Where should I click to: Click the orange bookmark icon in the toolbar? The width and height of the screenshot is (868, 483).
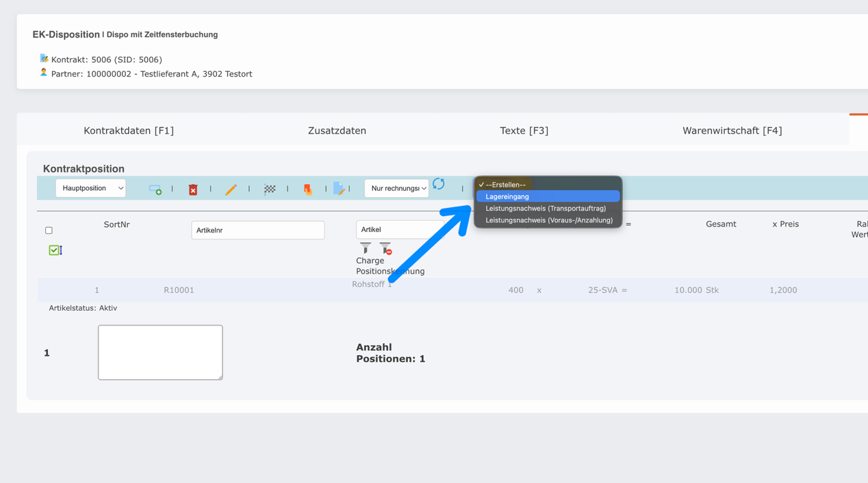pyautogui.click(x=308, y=190)
